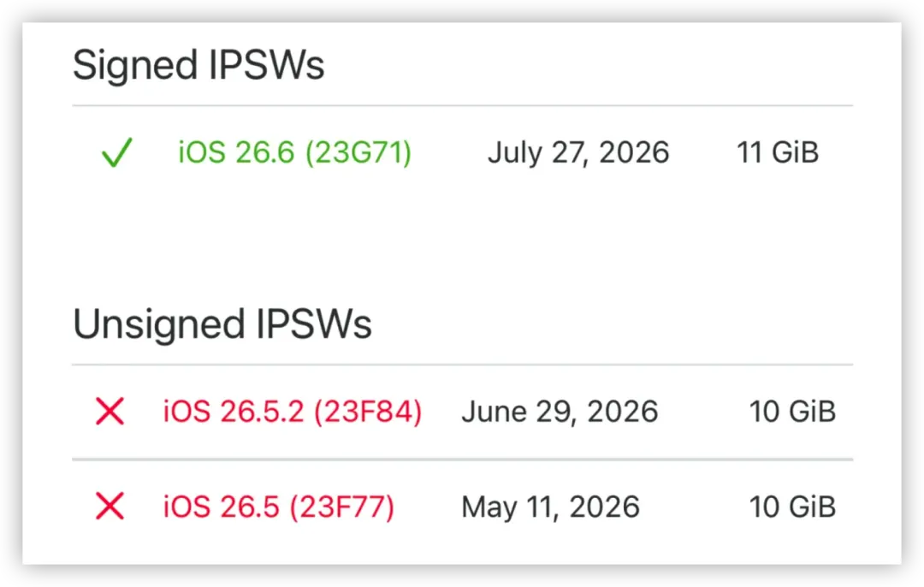Open the iOS 26.5.2 (23F84) firmware link
The height and width of the screenshot is (587, 924).
(293, 411)
